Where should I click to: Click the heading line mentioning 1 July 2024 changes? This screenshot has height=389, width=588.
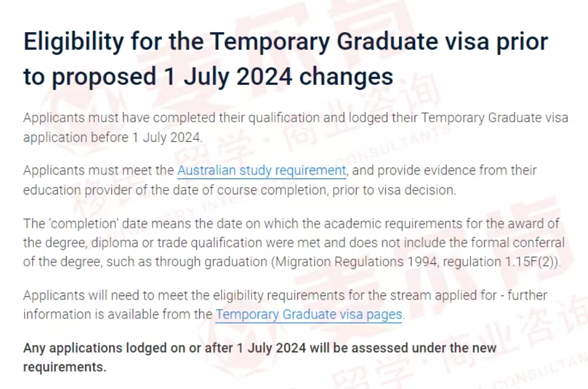tap(208, 76)
